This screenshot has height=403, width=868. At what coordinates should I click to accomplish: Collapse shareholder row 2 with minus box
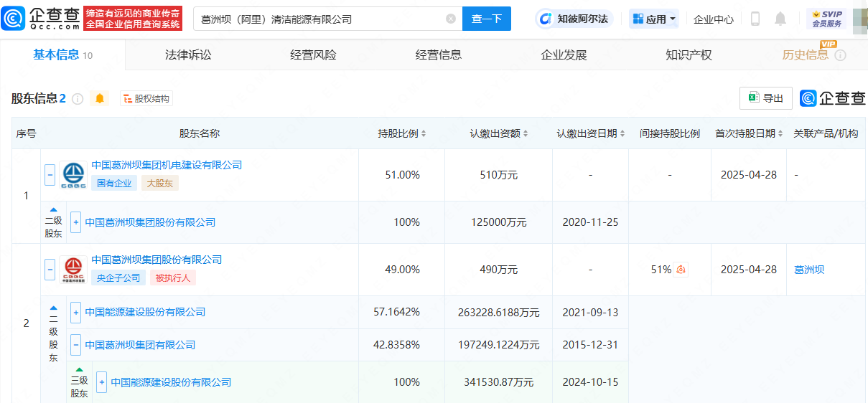tap(50, 270)
